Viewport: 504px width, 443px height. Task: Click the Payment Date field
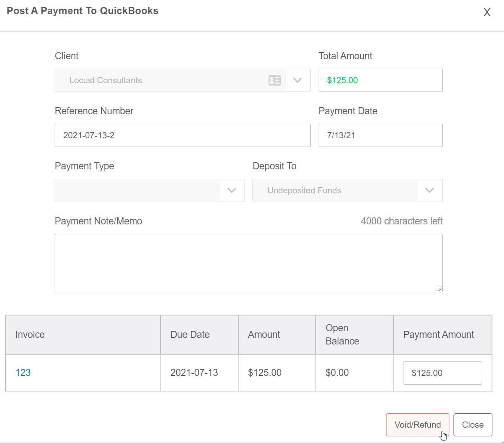pos(380,135)
